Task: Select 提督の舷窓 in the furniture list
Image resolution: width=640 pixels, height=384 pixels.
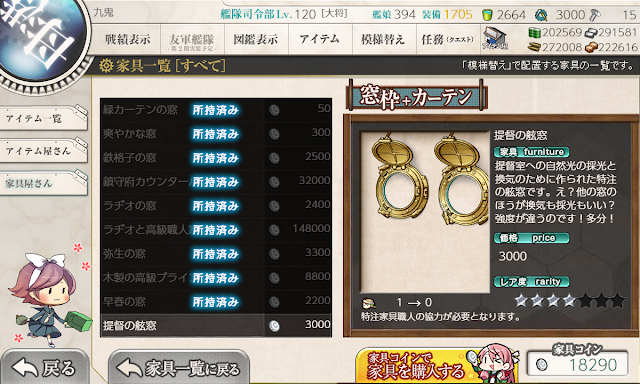Action: pyautogui.click(x=216, y=325)
